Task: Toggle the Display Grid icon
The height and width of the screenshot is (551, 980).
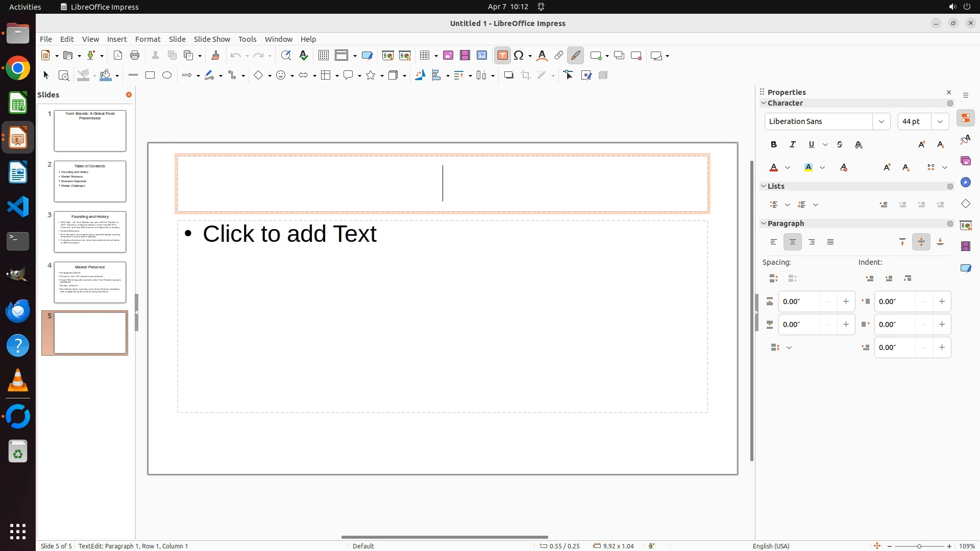Action: click(323, 56)
